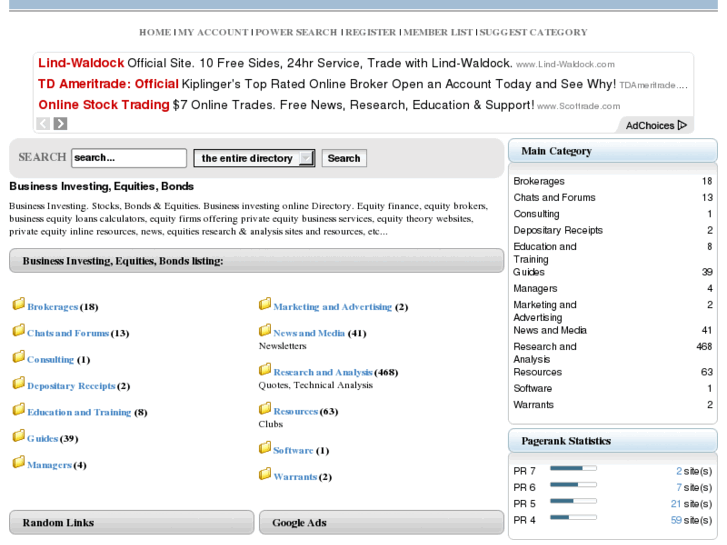The height and width of the screenshot is (545, 727).
Task: Click the PR 5 pagerank bar
Action: pyautogui.click(x=573, y=501)
